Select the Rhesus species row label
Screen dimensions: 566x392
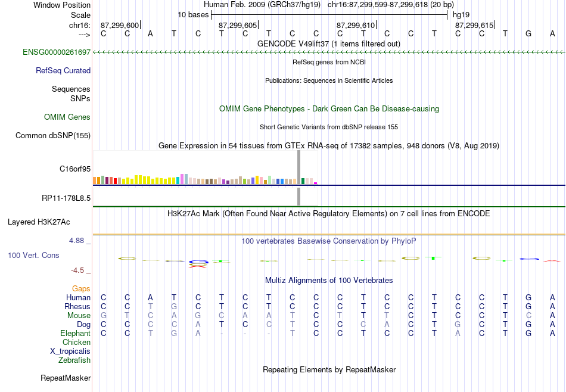click(77, 306)
